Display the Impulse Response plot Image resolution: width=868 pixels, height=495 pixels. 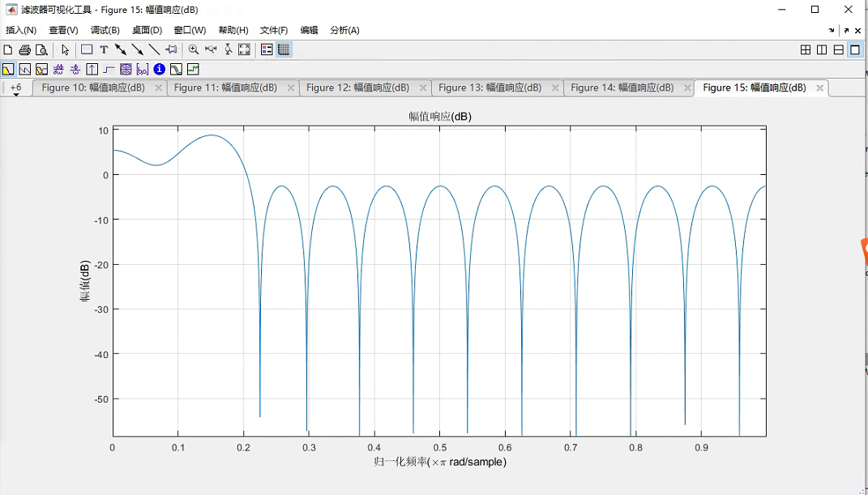tap(92, 69)
